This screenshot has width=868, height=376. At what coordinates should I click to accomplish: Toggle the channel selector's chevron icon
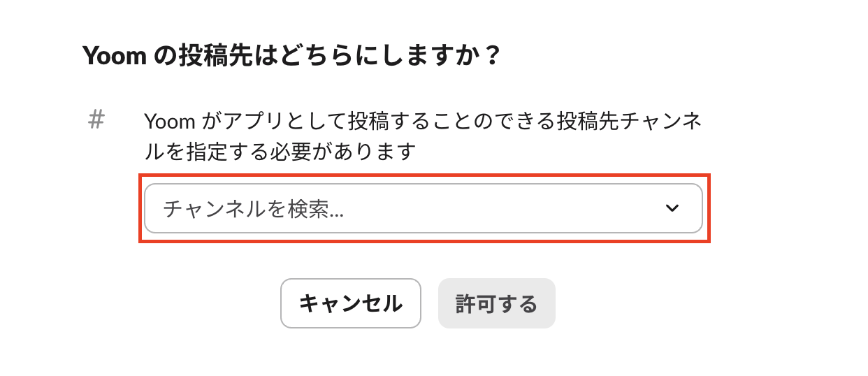(x=672, y=208)
